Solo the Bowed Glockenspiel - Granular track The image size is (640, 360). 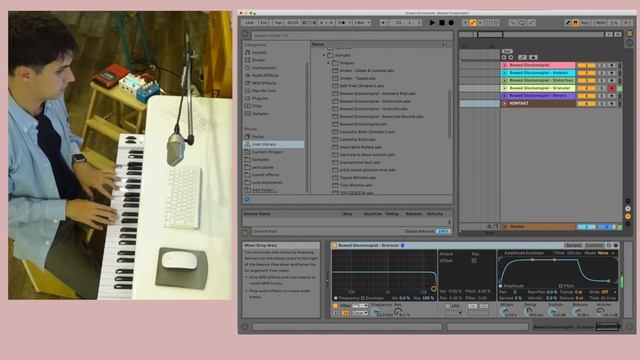[602, 88]
